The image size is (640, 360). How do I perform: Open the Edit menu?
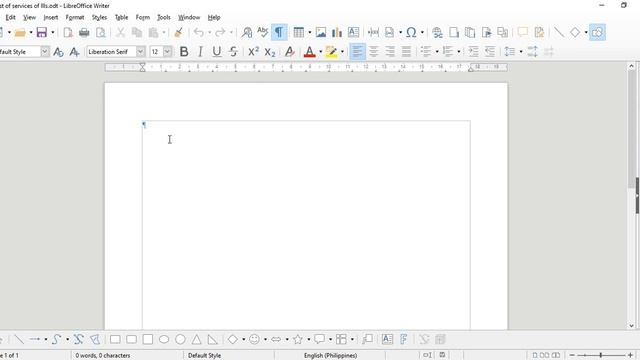11,18
